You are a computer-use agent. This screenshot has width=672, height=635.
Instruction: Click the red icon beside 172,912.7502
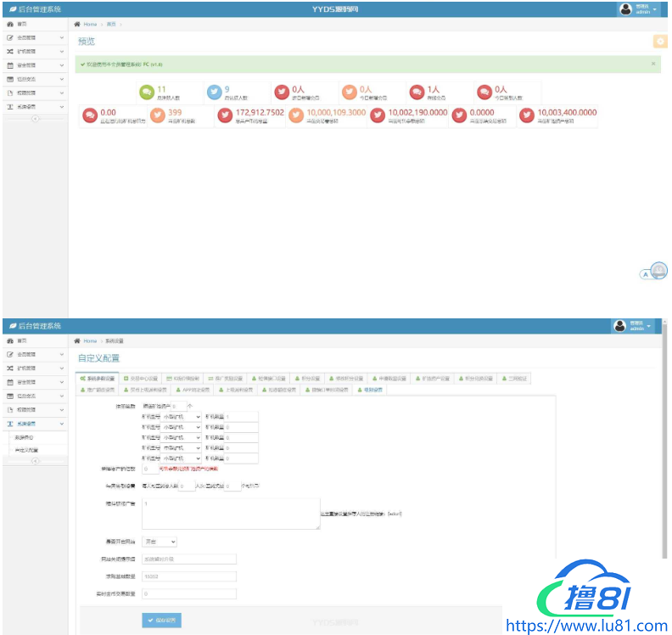225,116
